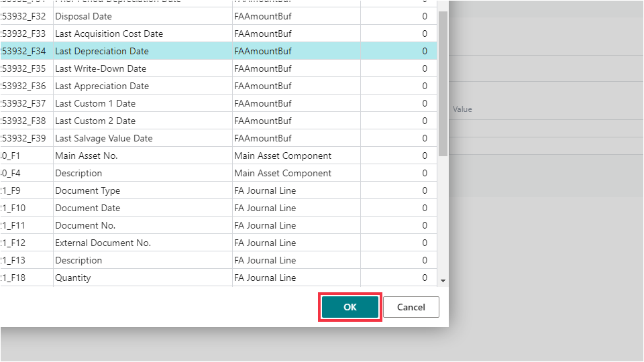This screenshot has height=362, width=644.
Task: Click Main Asset Component cell in Main Asset No. row
Action: click(297, 156)
